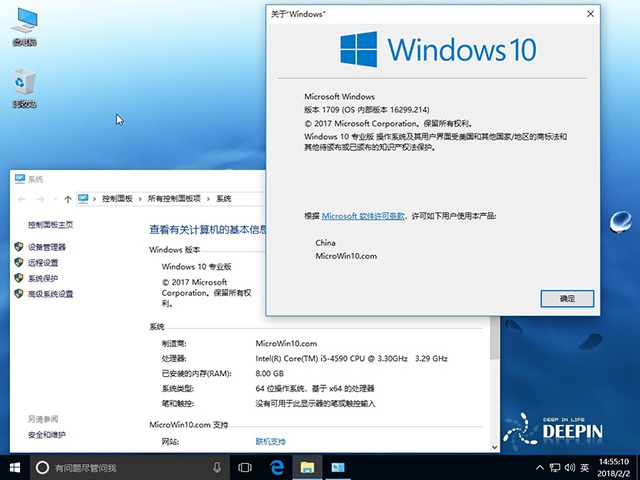Click the System window vertical scrollbar thumb
Viewport: 640px width, 480px height.
495,338
